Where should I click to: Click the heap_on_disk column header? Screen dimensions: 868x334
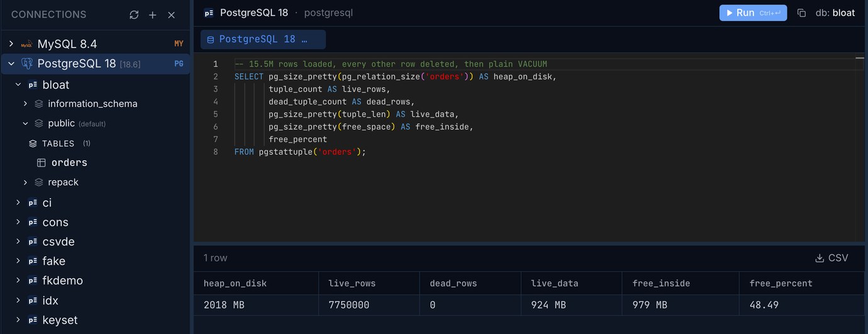point(256,284)
